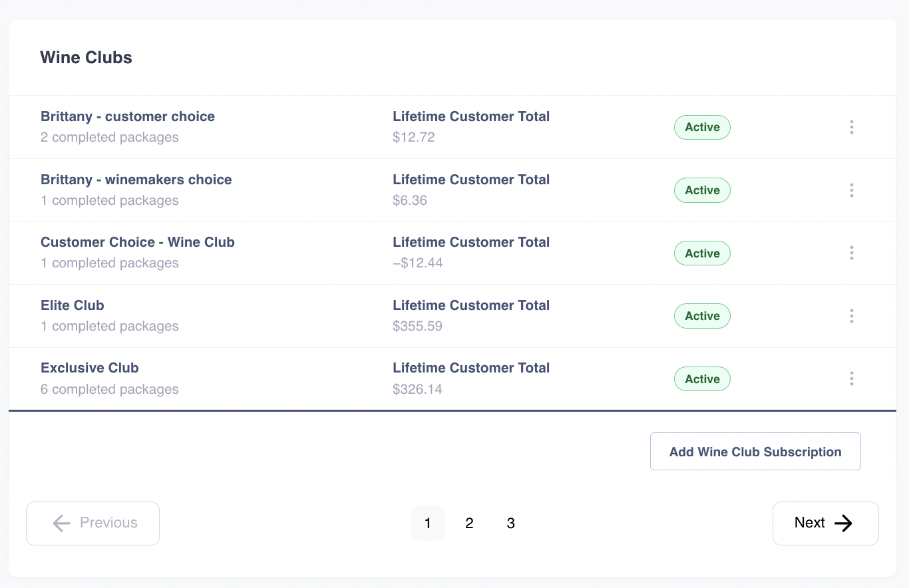Click the Wine Clubs heading

(x=86, y=58)
